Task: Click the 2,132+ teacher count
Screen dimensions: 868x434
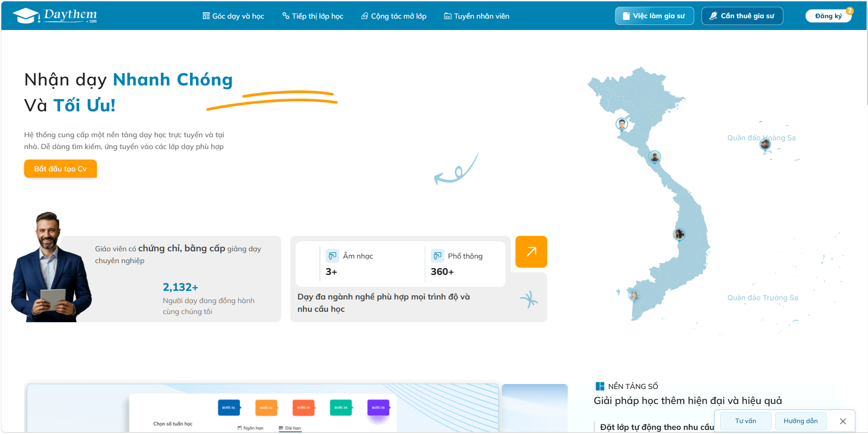Action: [x=181, y=287]
